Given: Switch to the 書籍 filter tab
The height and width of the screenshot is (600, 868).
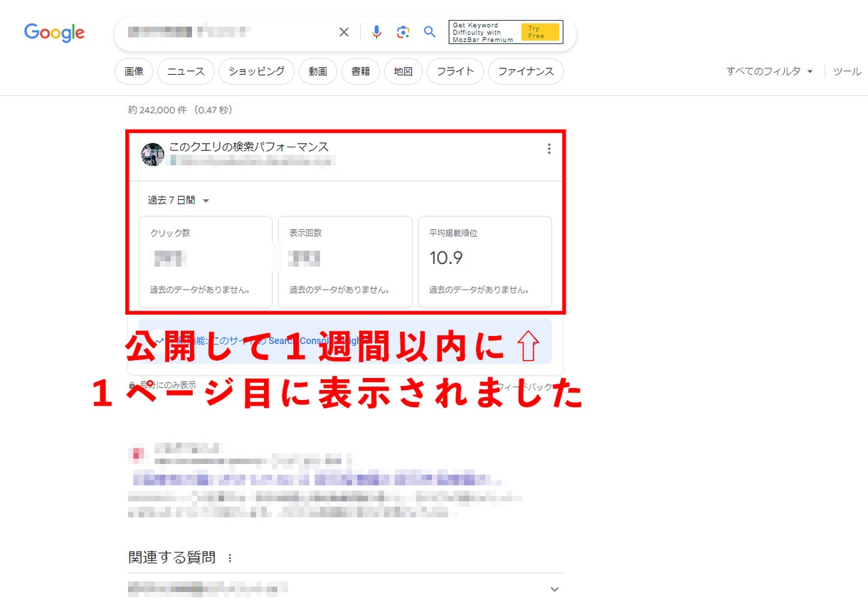Looking at the screenshot, I should pyautogui.click(x=361, y=71).
